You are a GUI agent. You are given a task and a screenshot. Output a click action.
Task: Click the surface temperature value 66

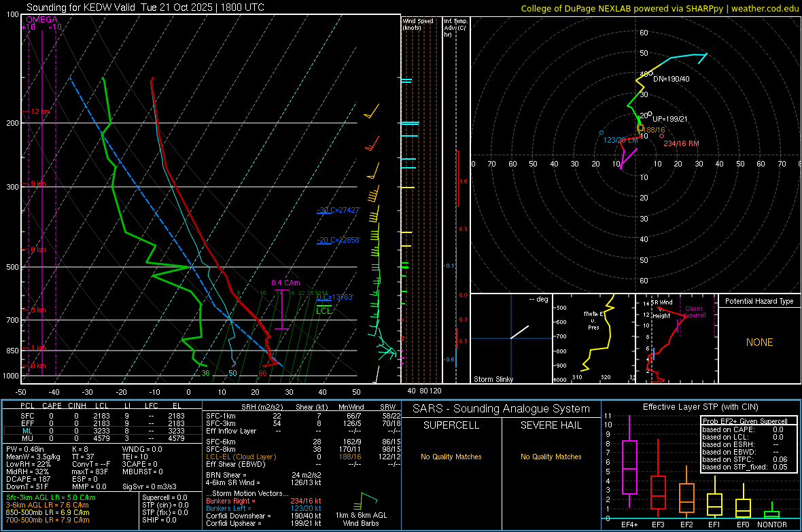pos(262,373)
